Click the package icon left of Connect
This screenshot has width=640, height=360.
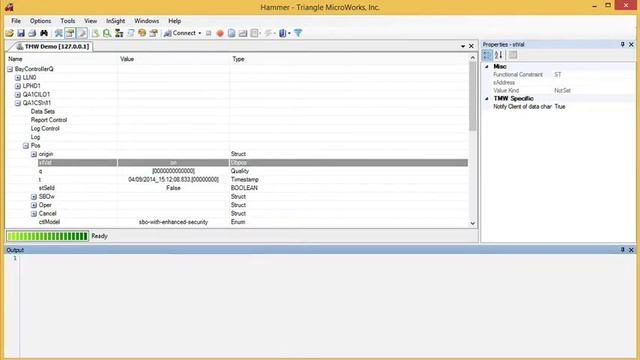pyautogui.click(x=153, y=33)
